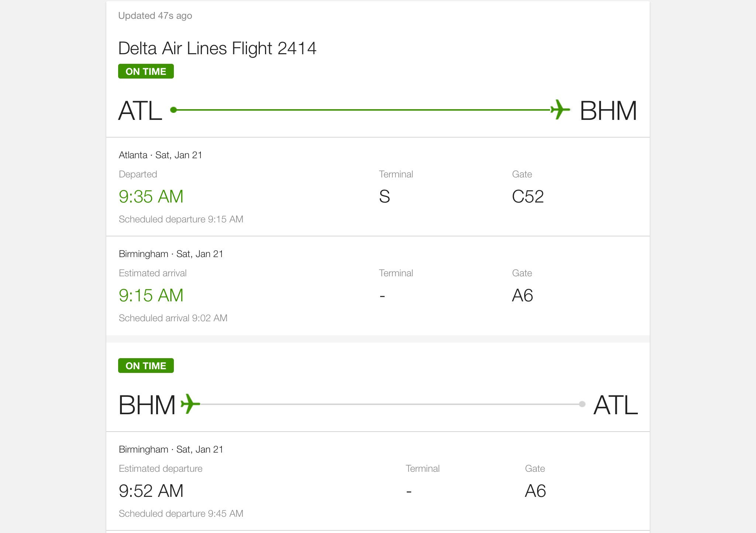Click the green airplane icon near BHM destination
Screen dimensions: 756x533
[560, 110]
